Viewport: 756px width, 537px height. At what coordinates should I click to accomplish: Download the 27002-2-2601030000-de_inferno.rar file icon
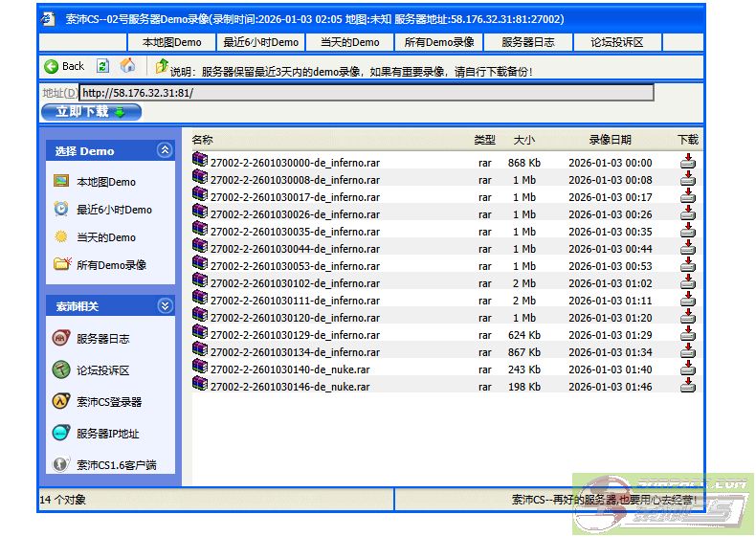tap(687, 163)
